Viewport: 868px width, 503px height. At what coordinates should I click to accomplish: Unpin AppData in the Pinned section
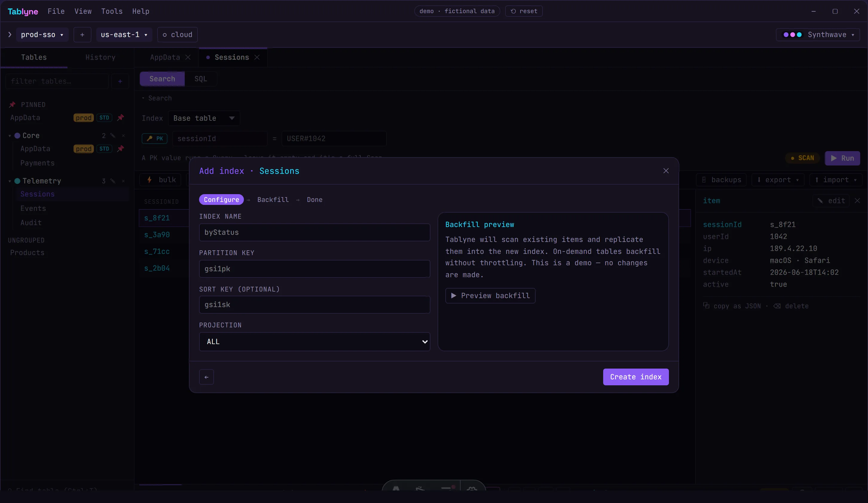pos(120,118)
